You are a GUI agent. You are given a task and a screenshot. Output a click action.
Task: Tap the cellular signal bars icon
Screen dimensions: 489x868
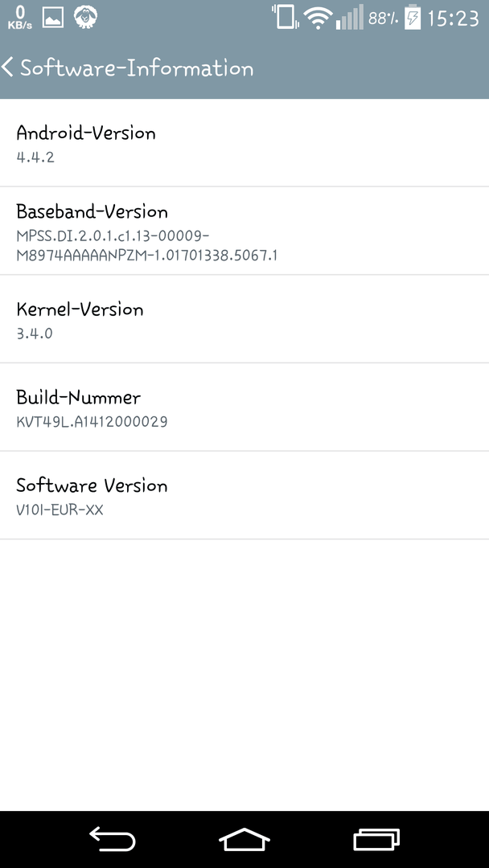click(x=349, y=17)
